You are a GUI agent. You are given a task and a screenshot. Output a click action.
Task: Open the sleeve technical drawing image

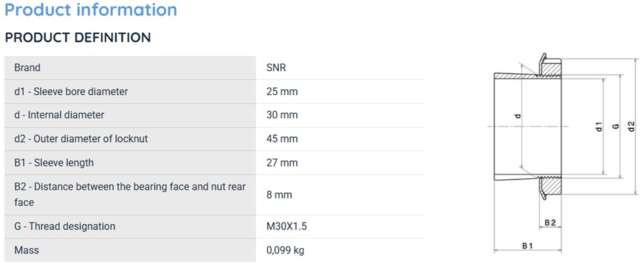(x=561, y=154)
